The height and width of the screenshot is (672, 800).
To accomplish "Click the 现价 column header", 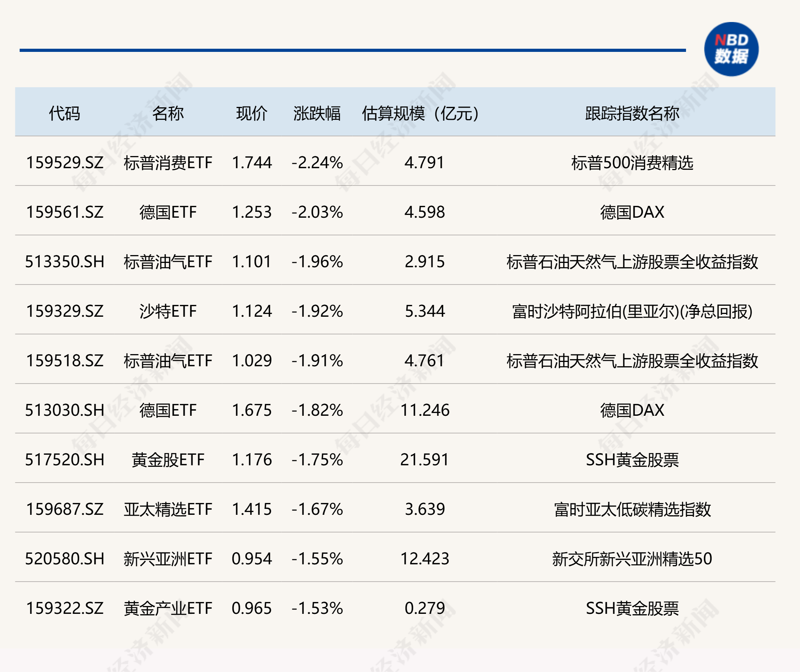I will [251, 114].
